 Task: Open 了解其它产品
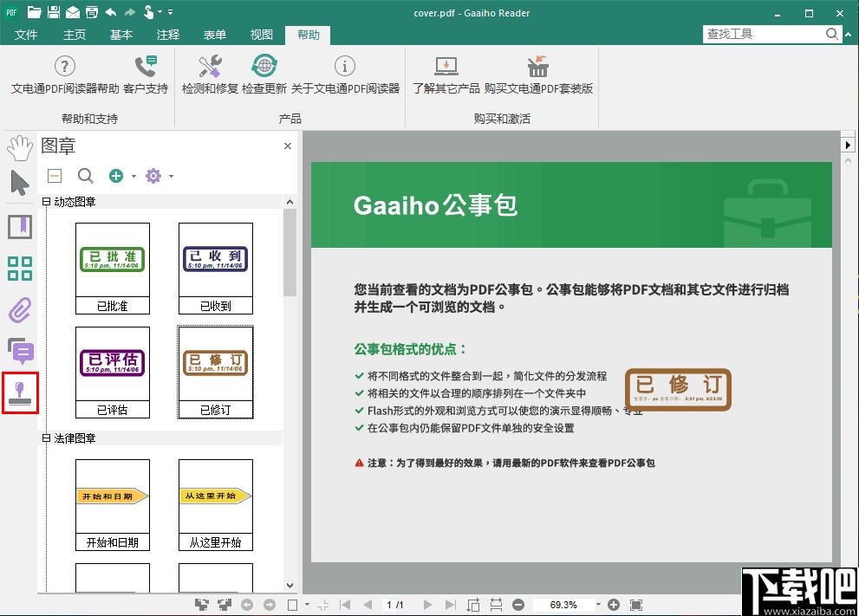pos(446,75)
